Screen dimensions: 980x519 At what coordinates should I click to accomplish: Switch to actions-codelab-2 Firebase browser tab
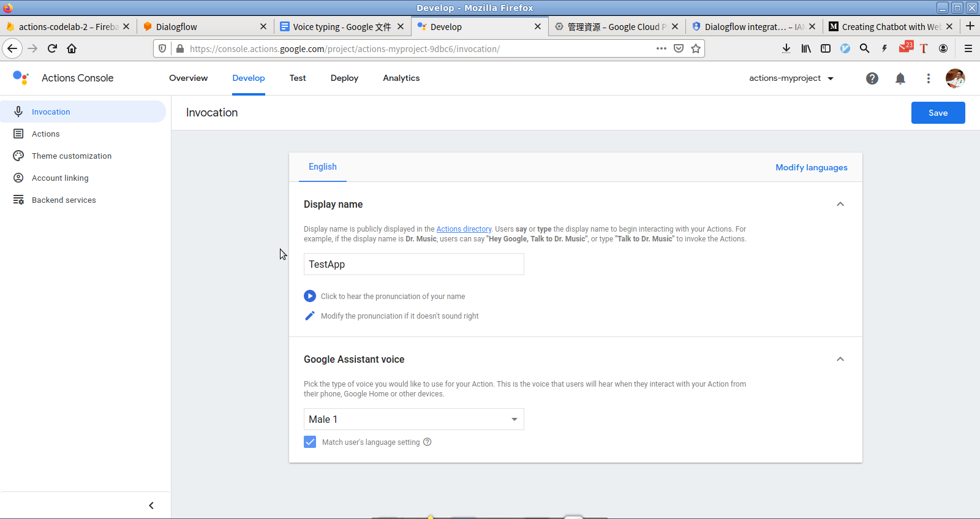(67, 26)
